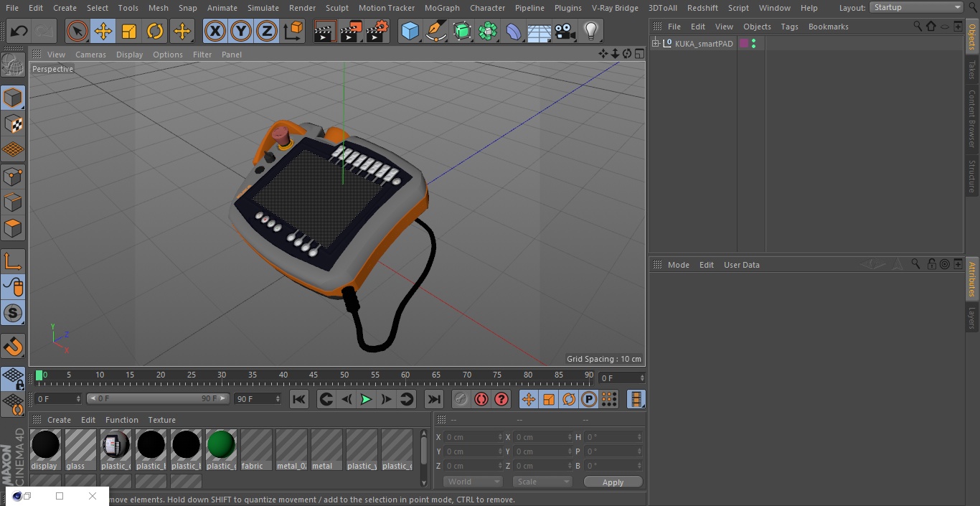This screenshot has width=980, height=506.
Task: Open the Simulate menu
Action: point(263,8)
